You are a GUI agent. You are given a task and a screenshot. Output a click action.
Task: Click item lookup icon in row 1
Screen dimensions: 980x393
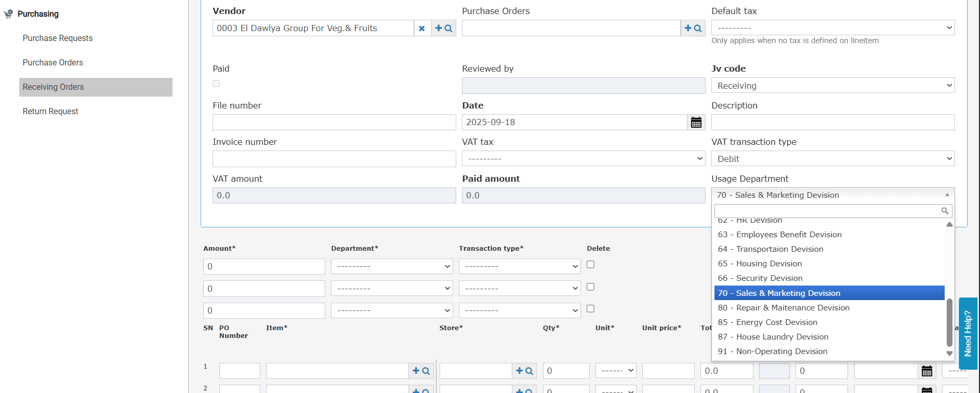pyautogui.click(x=421, y=371)
